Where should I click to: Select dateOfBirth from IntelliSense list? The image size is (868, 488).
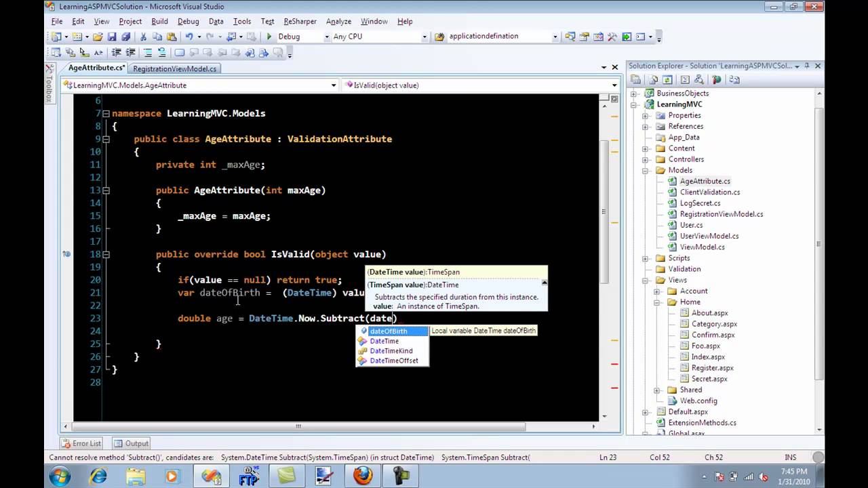click(x=389, y=331)
